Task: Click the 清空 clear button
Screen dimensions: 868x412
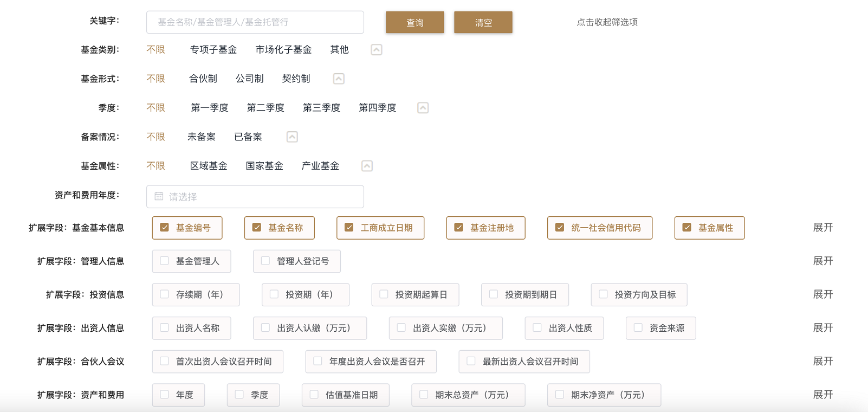Action: (x=483, y=22)
